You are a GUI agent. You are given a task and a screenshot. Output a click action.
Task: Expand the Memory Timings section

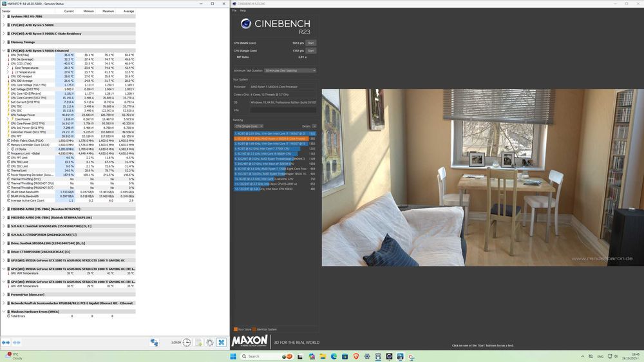4,42
